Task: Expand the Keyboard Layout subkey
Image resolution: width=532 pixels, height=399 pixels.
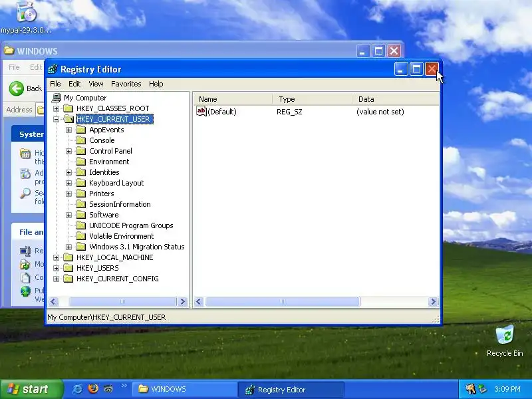Action: pos(68,184)
